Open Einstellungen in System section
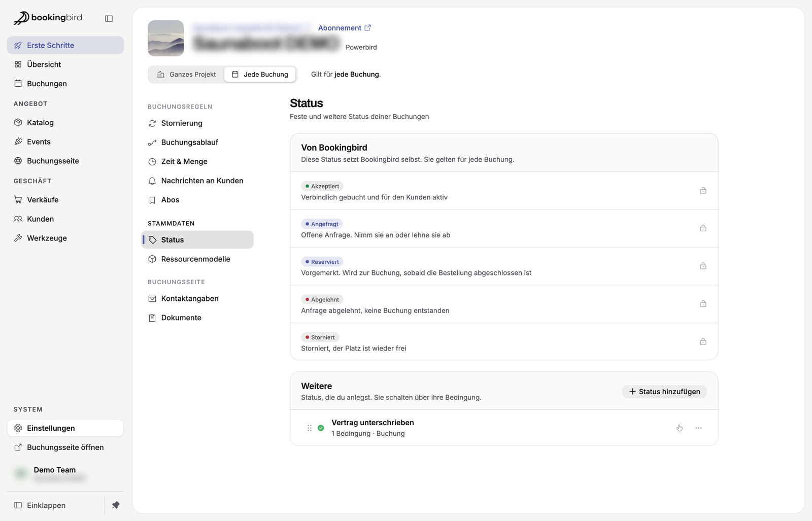The width and height of the screenshot is (812, 521). (65, 428)
